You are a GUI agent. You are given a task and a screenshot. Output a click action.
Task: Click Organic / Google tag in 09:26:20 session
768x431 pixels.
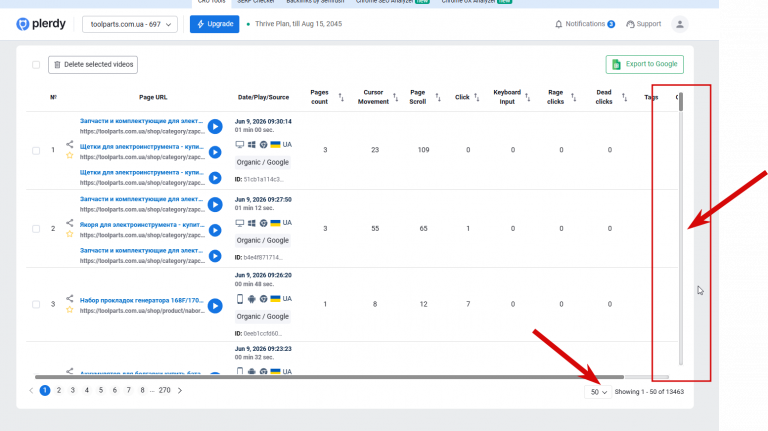tap(263, 316)
